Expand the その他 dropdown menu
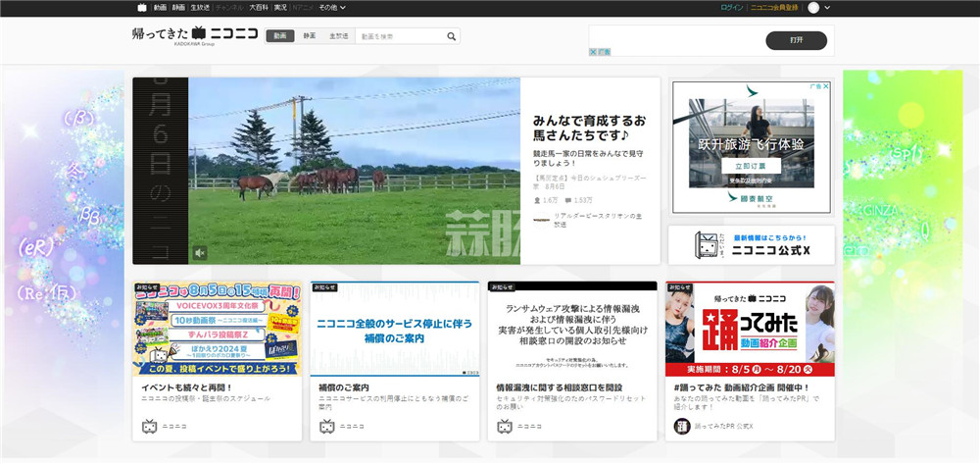The height and width of the screenshot is (464, 980). (332, 8)
